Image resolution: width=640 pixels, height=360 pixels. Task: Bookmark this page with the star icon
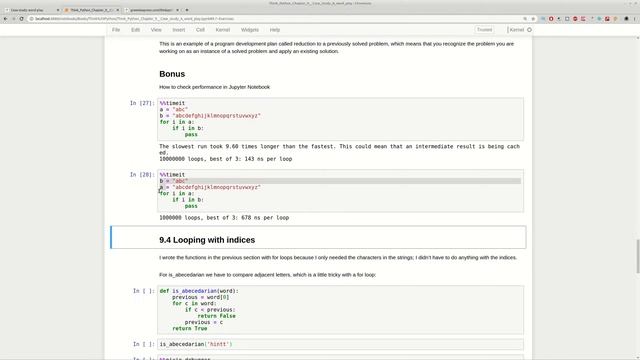point(533,19)
